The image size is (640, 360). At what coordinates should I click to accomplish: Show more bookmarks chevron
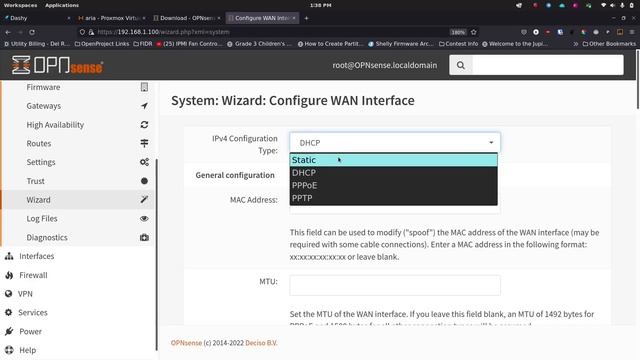click(576, 44)
